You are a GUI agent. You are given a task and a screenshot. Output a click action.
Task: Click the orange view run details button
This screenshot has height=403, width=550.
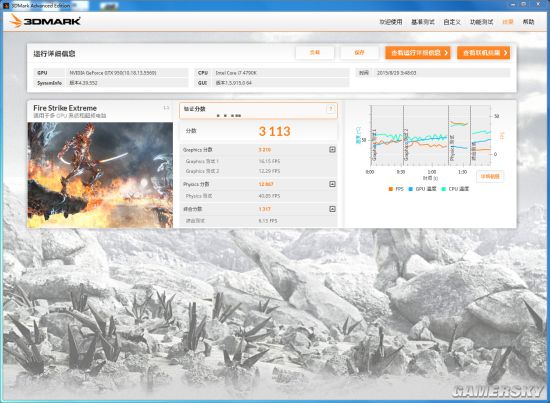point(418,53)
